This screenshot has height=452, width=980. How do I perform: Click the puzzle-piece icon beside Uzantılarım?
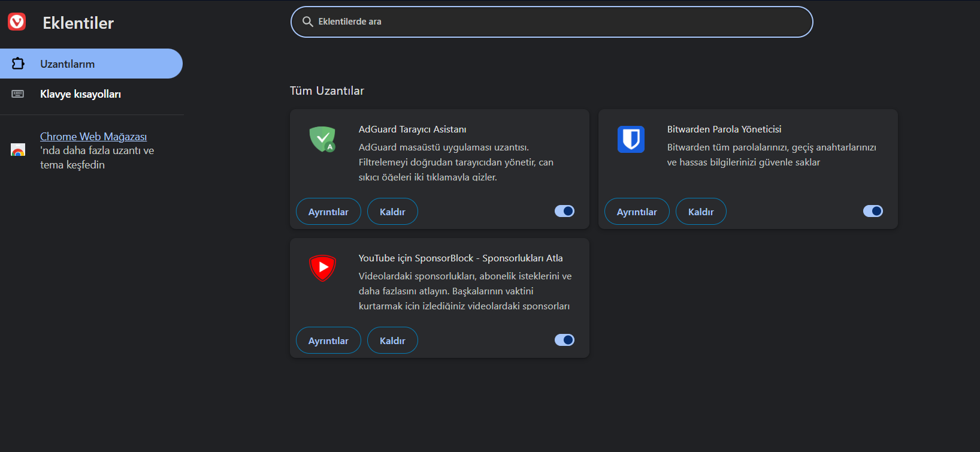[x=18, y=64]
